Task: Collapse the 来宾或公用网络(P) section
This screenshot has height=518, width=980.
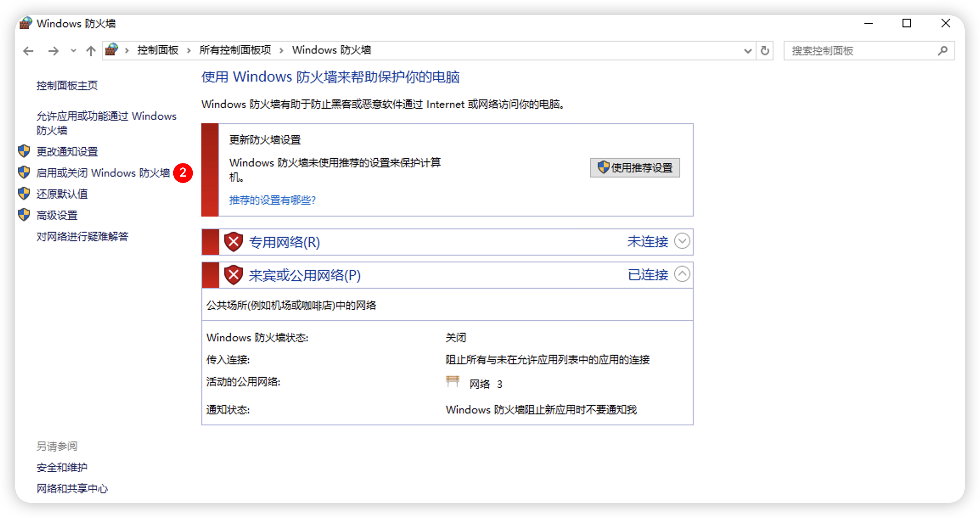Action: 682,274
